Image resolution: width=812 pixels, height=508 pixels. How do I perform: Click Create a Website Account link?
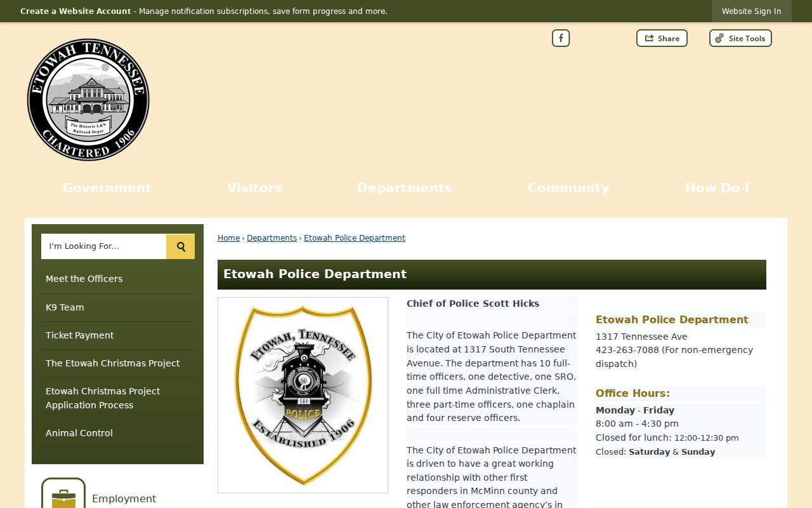tap(75, 11)
